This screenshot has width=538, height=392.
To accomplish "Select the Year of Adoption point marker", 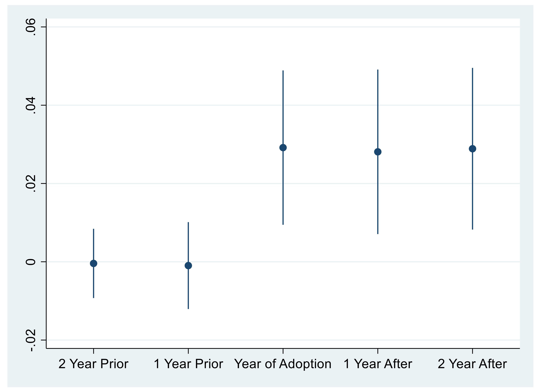I will pyautogui.click(x=283, y=148).
